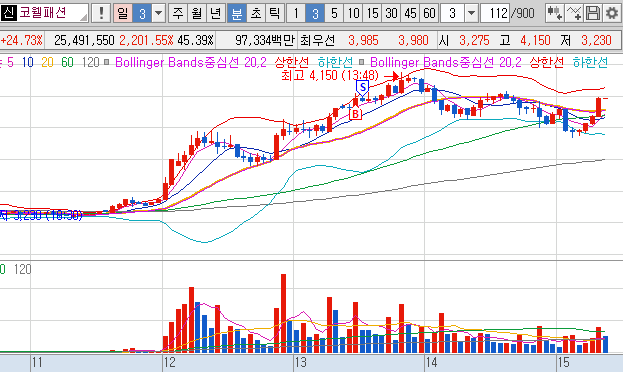The height and width of the screenshot is (372, 623).
Task: Click the add indicator line-plus icon
Action: coord(574,14)
